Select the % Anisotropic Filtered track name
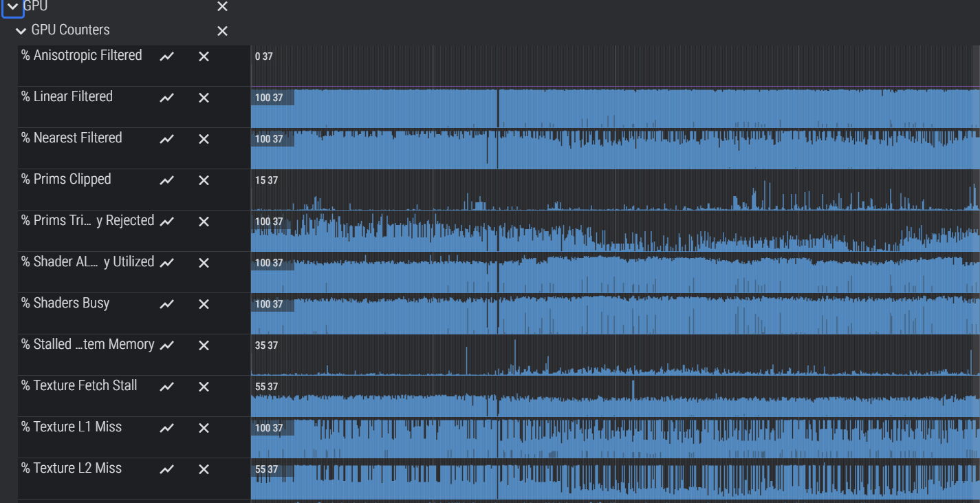This screenshot has width=980, height=503. 82,55
